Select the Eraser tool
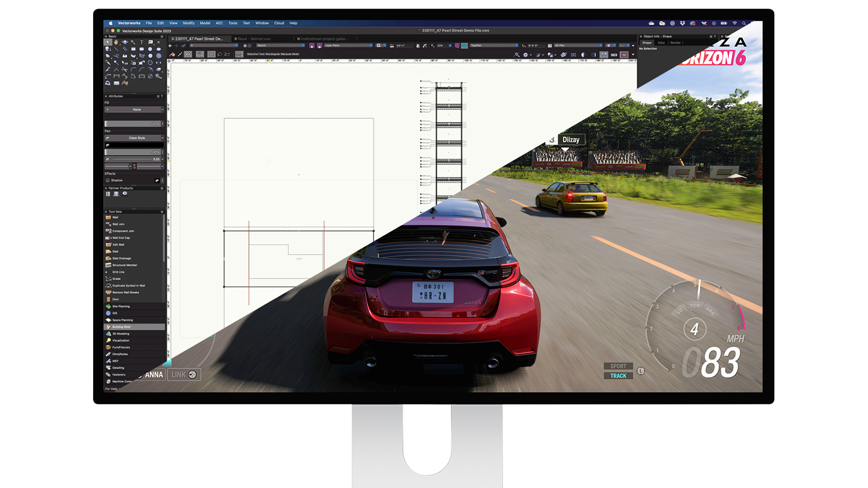Image resolution: width=868 pixels, height=488 pixels. [x=159, y=69]
